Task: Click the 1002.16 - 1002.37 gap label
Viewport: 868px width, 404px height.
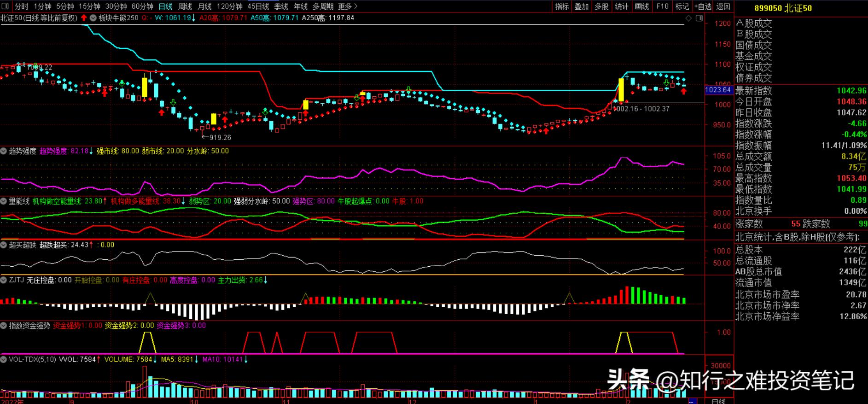Action: click(641, 109)
